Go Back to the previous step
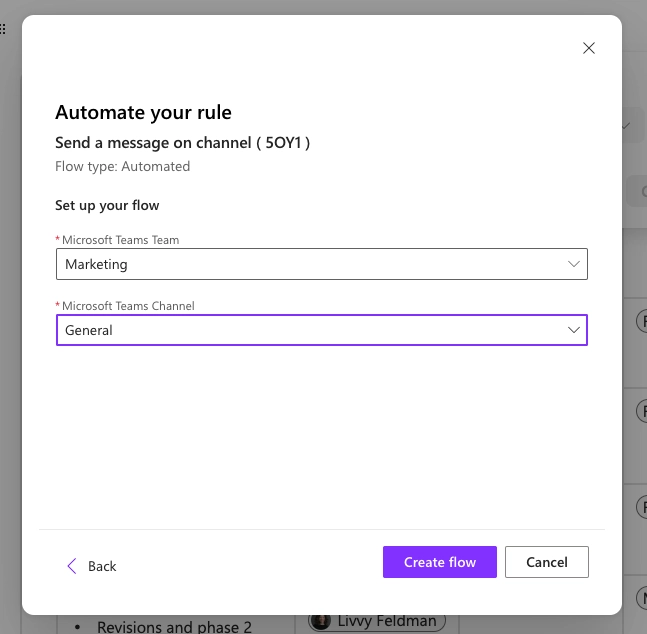647x634 pixels. pos(92,566)
